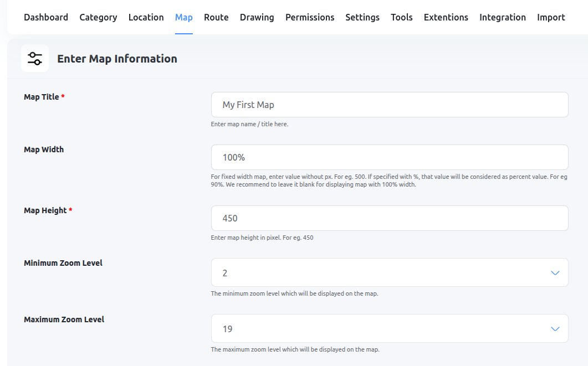Select the Map Height field showing 450

click(x=390, y=218)
